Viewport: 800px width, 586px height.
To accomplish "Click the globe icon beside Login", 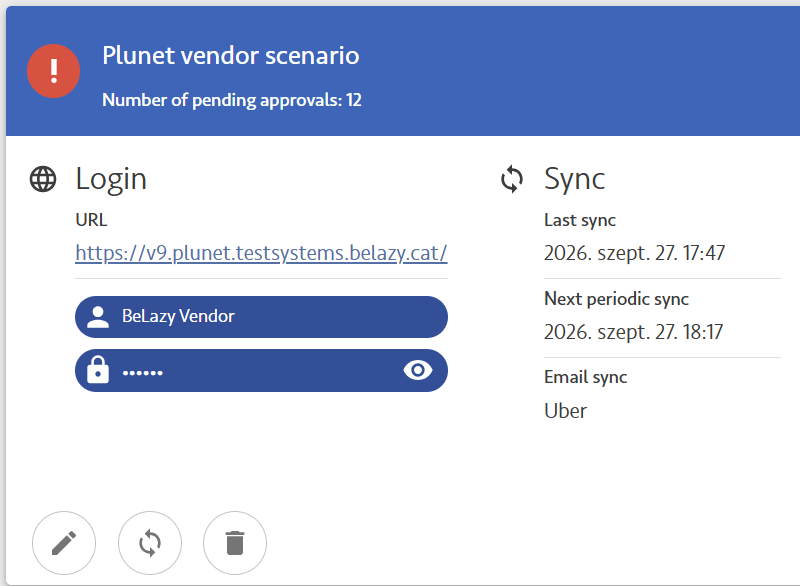I will pyautogui.click(x=43, y=179).
